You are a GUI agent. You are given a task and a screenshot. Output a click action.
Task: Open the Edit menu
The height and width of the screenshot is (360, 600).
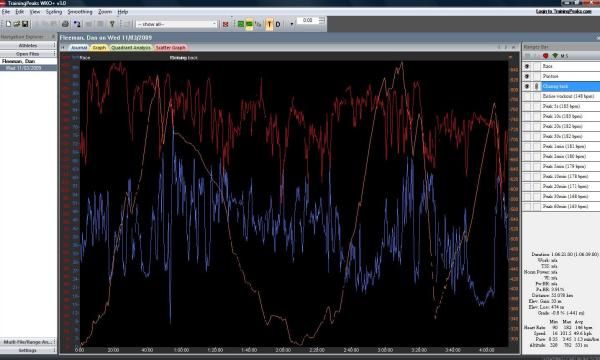click(x=20, y=12)
